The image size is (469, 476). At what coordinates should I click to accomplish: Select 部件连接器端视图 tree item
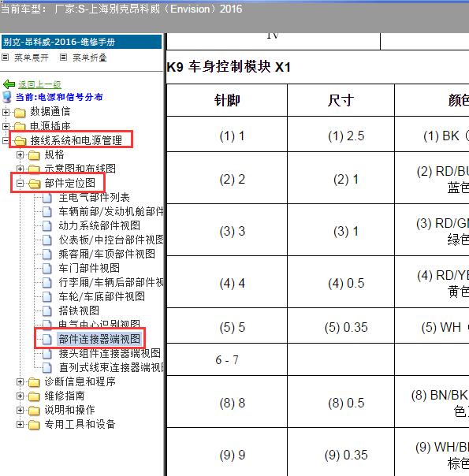click(x=99, y=339)
